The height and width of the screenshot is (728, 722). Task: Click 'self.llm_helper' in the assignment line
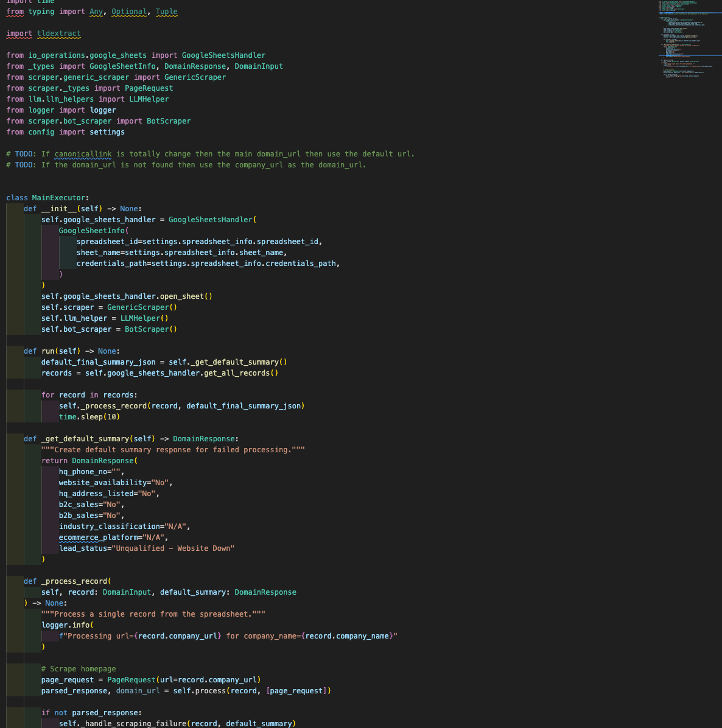(x=74, y=318)
